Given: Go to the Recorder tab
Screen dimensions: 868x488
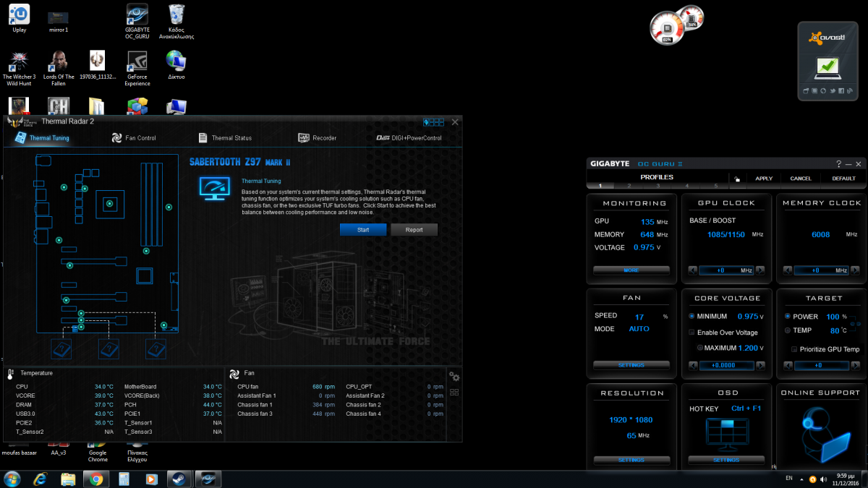Looking at the screenshot, I should (x=317, y=137).
